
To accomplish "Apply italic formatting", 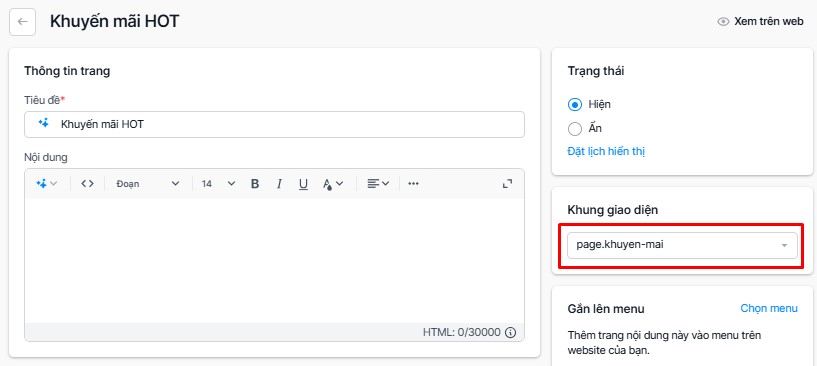I will tap(279, 184).
